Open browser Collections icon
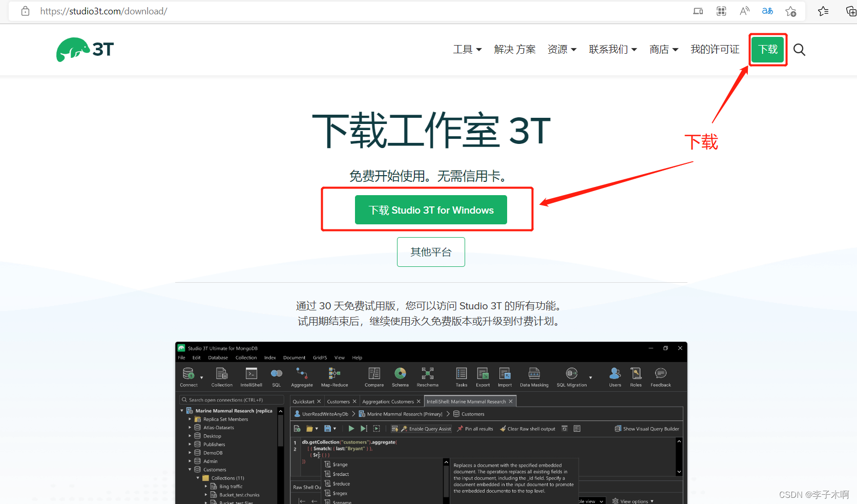The height and width of the screenshot is (504, 857). 851,11
